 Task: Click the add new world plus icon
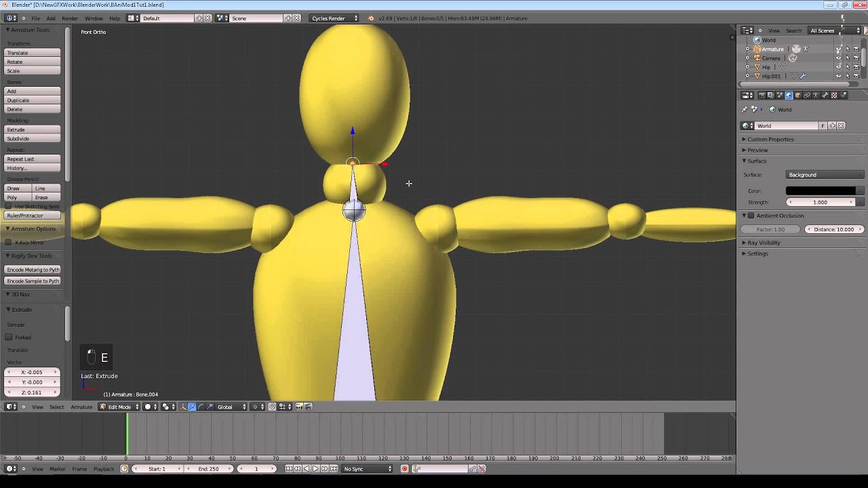point(832,126)
